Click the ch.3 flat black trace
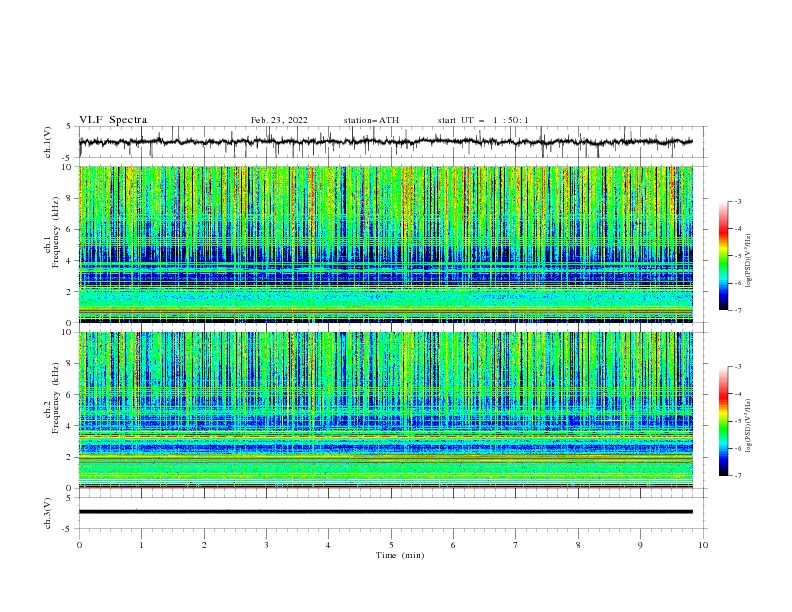The width and height of the screenshot is (792, 612). [386, 512]
